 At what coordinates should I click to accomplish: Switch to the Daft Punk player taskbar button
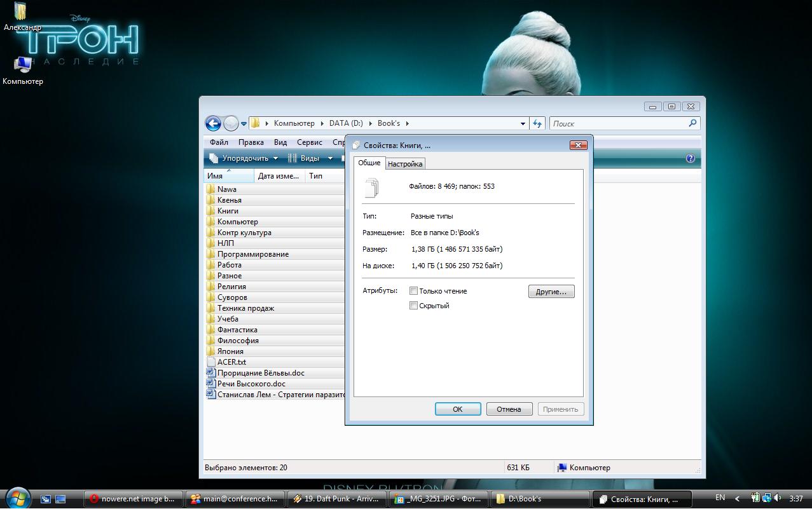click(337, 499)
